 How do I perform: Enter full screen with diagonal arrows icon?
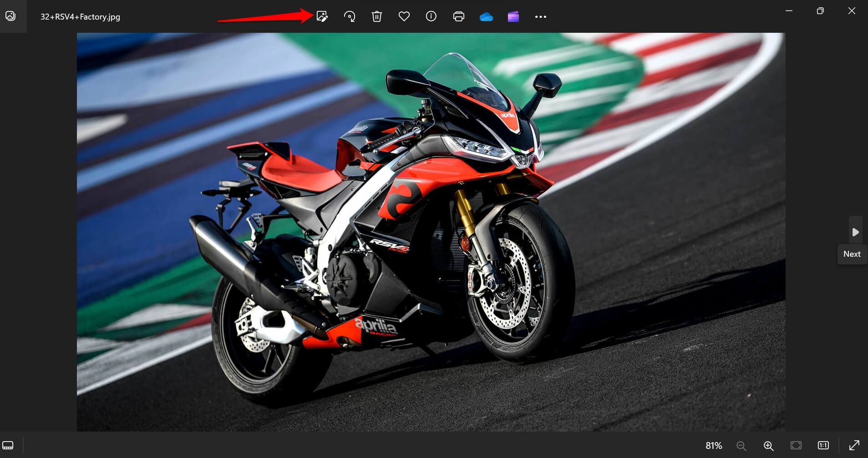click(854, 445)
